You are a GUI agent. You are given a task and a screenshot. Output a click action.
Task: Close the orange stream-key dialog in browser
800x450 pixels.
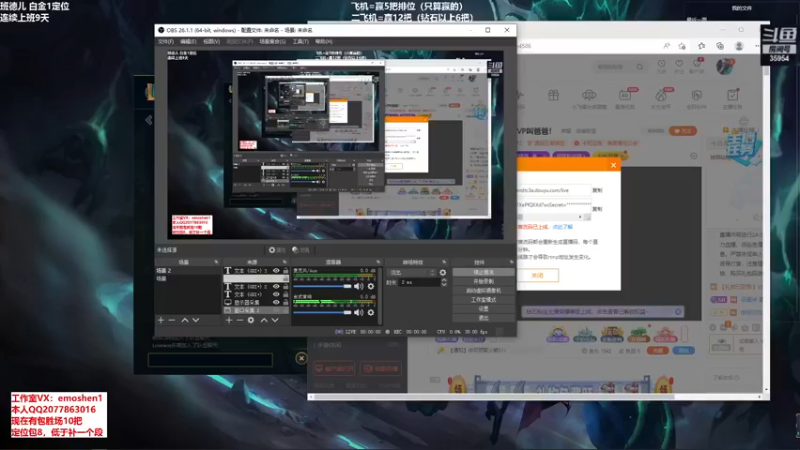613,165
